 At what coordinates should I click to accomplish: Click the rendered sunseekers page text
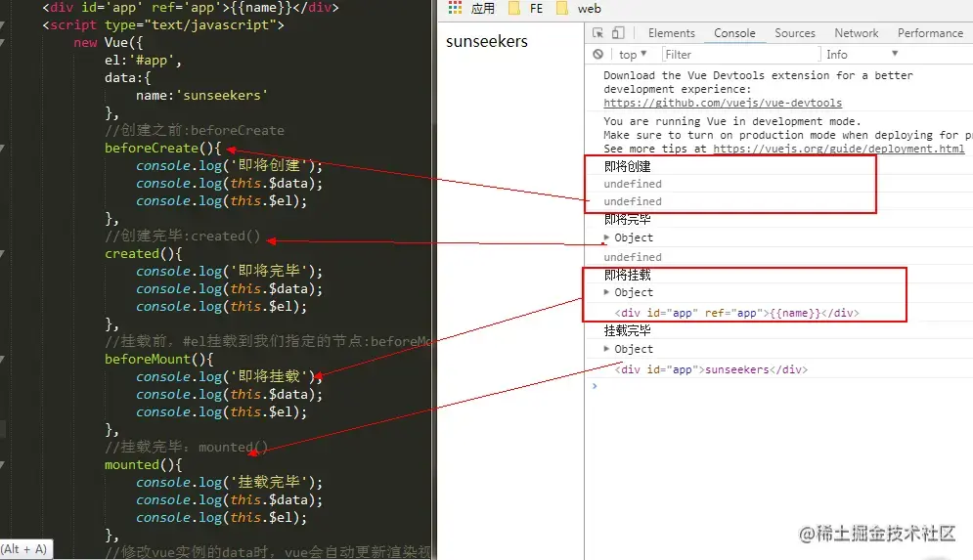point(487,42)
